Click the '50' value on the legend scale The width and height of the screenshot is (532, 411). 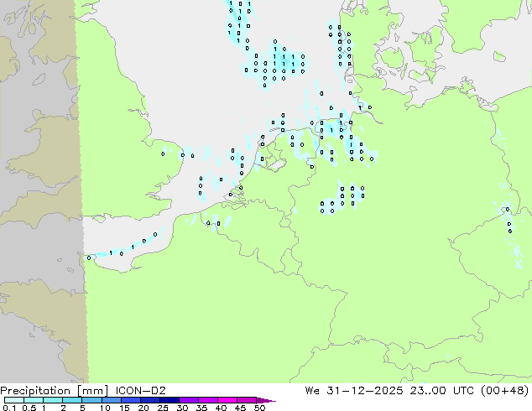259,408
